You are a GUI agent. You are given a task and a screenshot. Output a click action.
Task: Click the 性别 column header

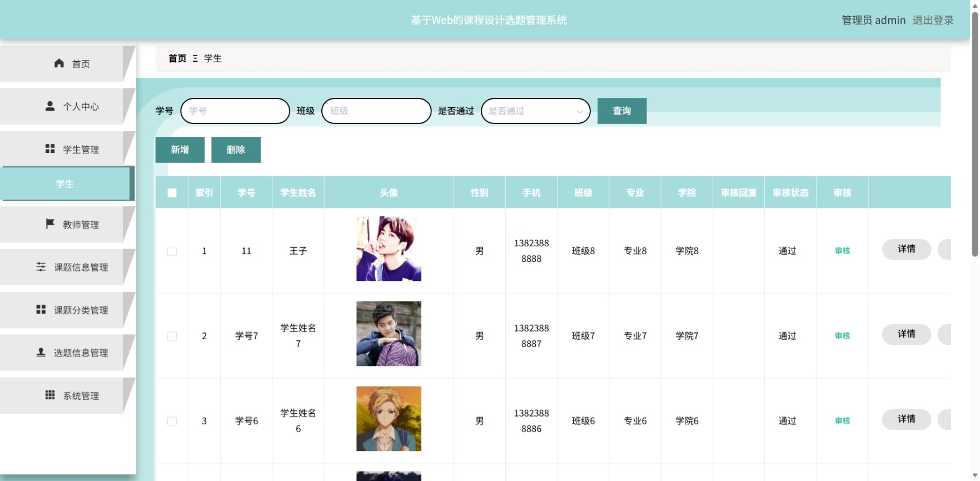point(479,192)
